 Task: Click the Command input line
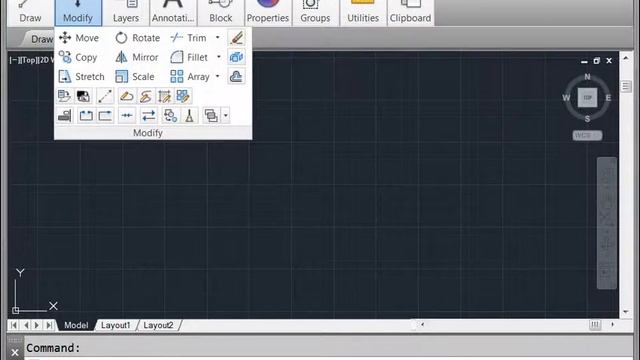[x=329, y=348]
